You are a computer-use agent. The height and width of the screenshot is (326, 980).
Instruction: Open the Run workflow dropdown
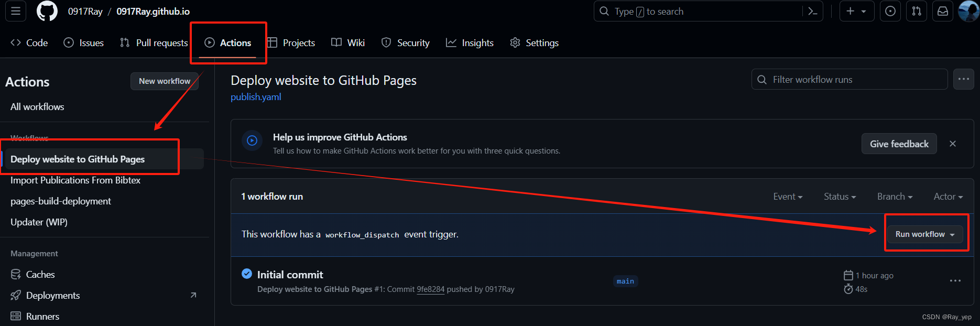[925, 234]
